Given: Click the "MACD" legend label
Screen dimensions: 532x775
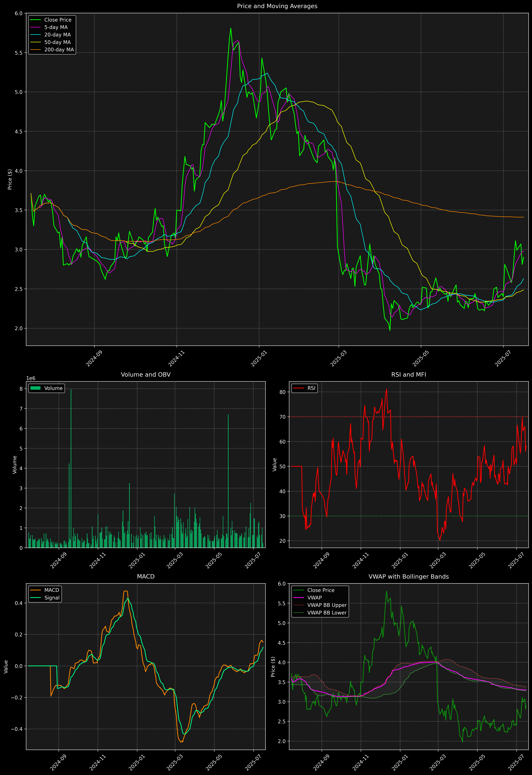Looking at the screenshot, I should pos(52,590).
